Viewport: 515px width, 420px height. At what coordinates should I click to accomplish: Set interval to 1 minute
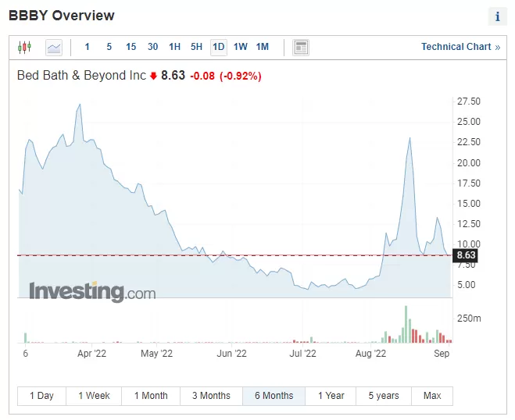87,47
